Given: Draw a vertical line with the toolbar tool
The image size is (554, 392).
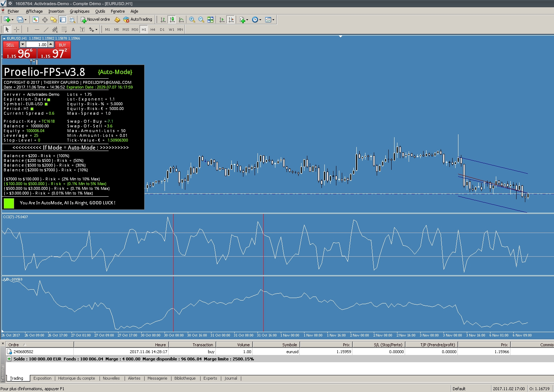Looking at the screenshot, I should click(28, 29).
